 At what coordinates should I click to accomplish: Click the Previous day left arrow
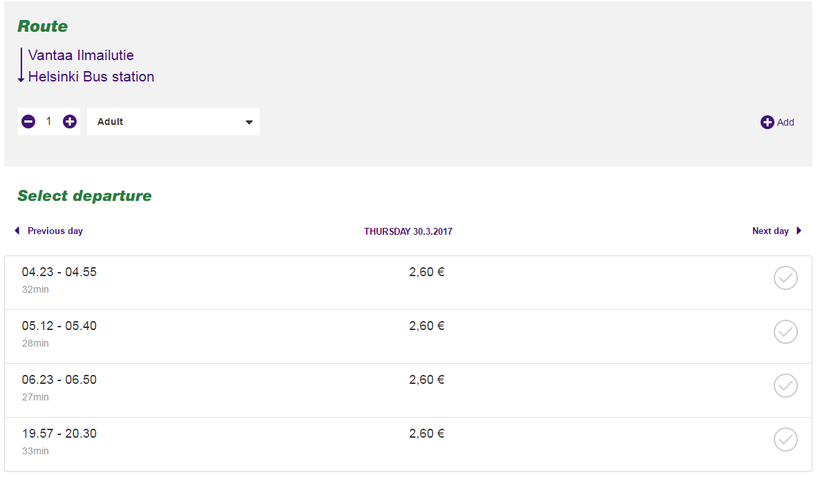17,231
